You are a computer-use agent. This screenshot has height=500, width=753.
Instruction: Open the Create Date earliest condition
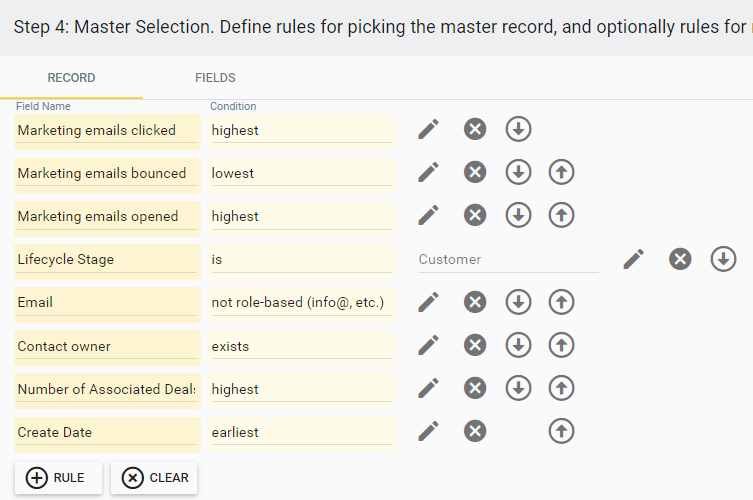point(302,433)
